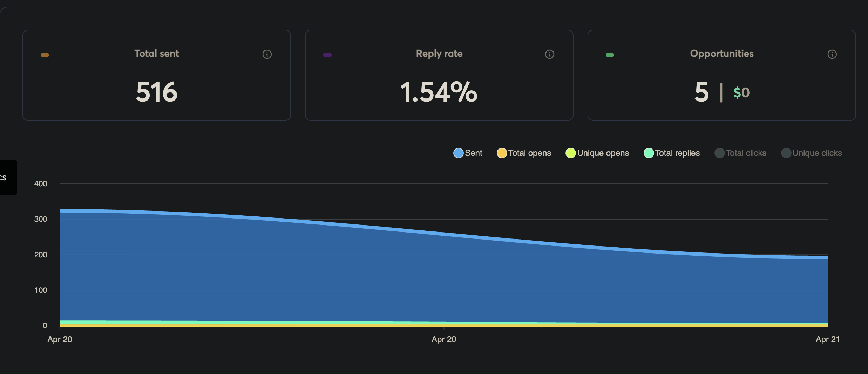Image resolution: width=868 pixels, height=374 pixels.
Task: Click the Apr 21 x-axis label
Action: 827,339
